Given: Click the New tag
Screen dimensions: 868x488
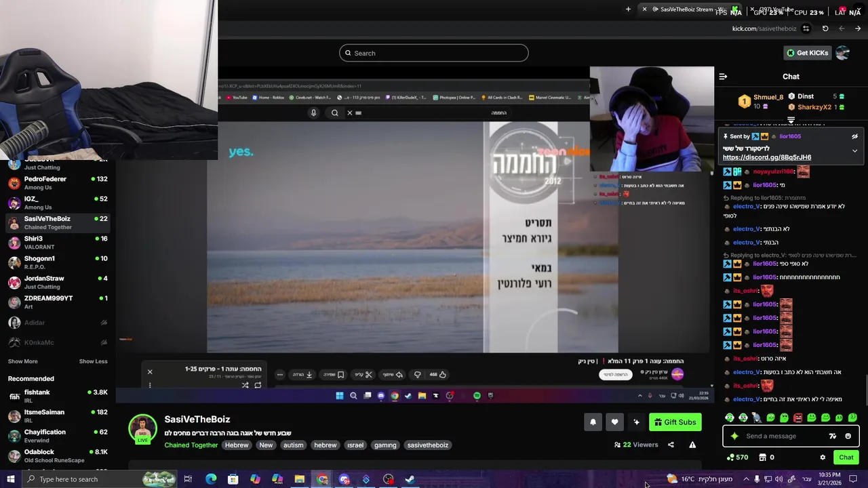Looking at the screenshot, I should pyautogui.click(x=266, y=445).
